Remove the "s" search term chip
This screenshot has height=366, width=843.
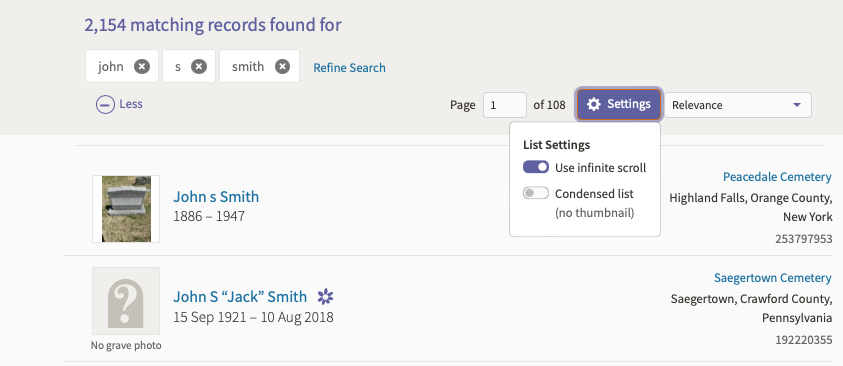[x=199, y=67]
